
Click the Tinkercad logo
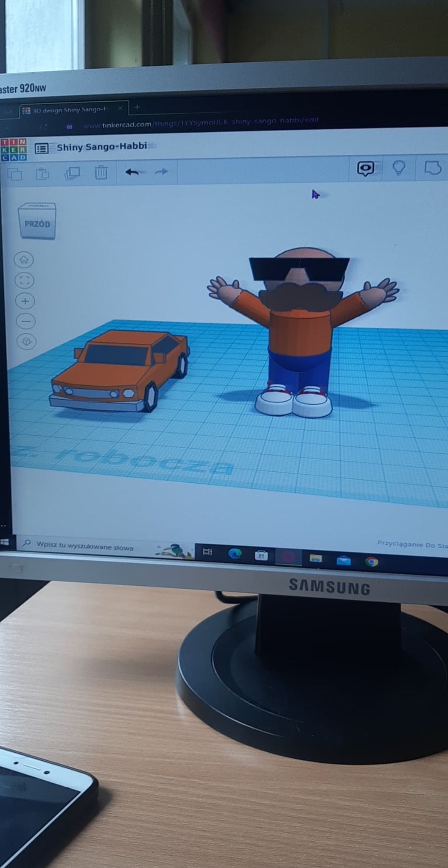14,149
